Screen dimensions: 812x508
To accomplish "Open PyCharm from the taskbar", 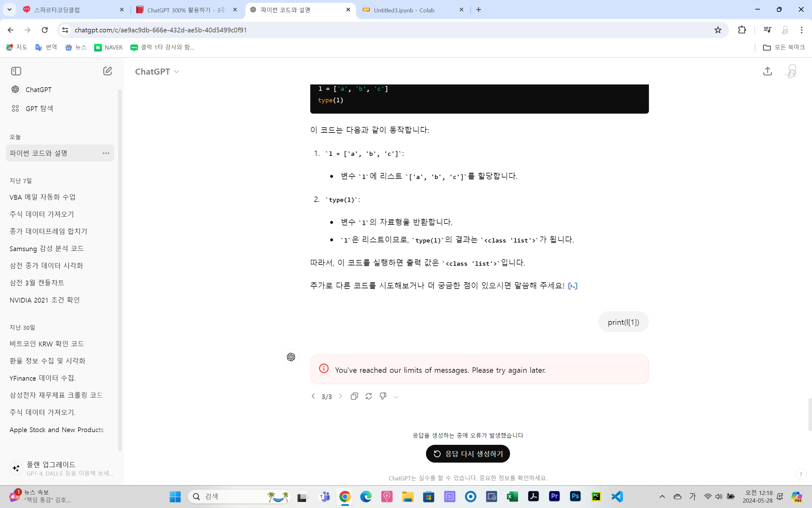I will pyautogui.click(x=596, y=497).
